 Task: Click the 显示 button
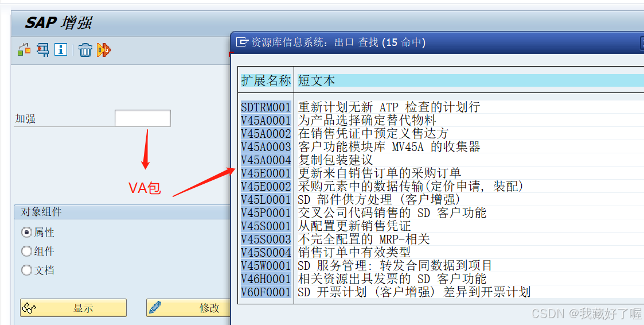pos(73,308)
